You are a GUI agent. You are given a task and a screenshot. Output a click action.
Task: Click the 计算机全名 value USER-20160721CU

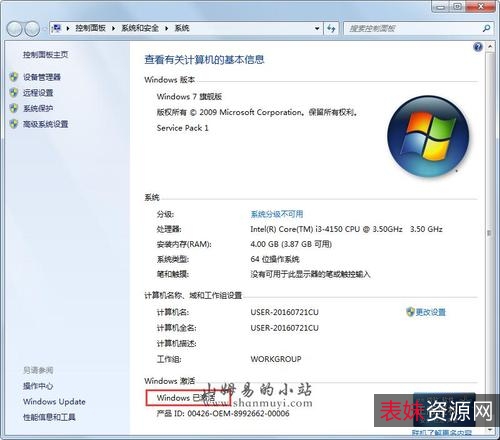tap(285, 328)
